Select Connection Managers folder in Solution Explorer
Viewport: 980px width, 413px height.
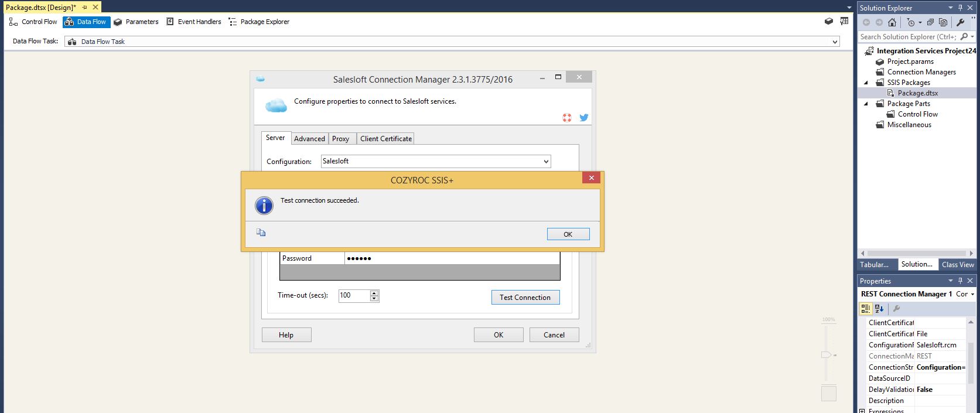coord(921,72)
